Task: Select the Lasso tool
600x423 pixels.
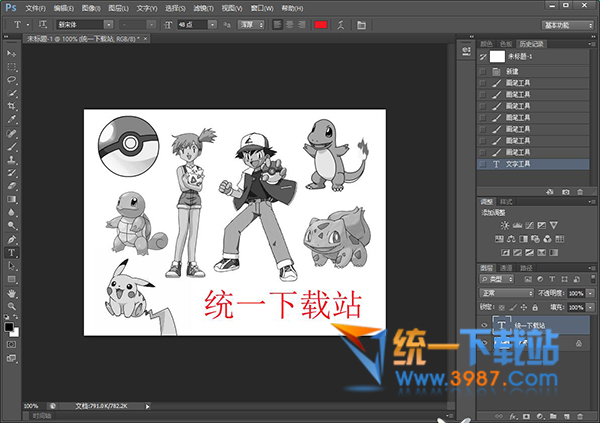Action: point(11,80)
